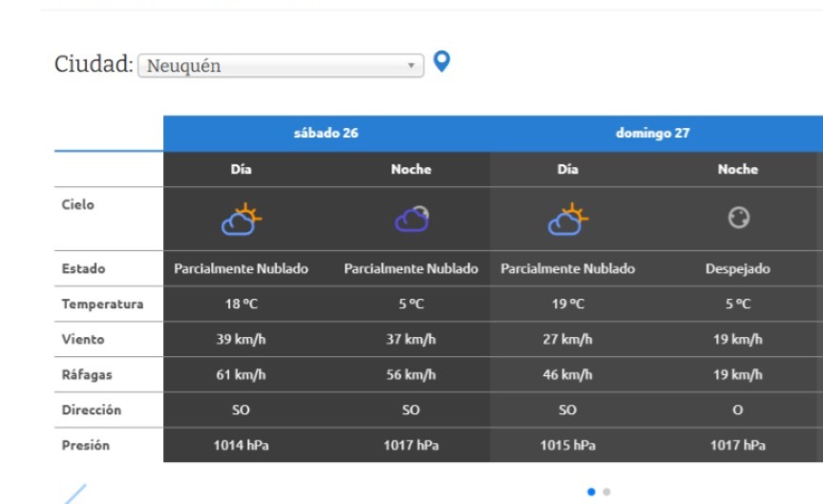Click the Ciudad label text
The height and width of the screenshot is (504, 823).
point(93,65)
